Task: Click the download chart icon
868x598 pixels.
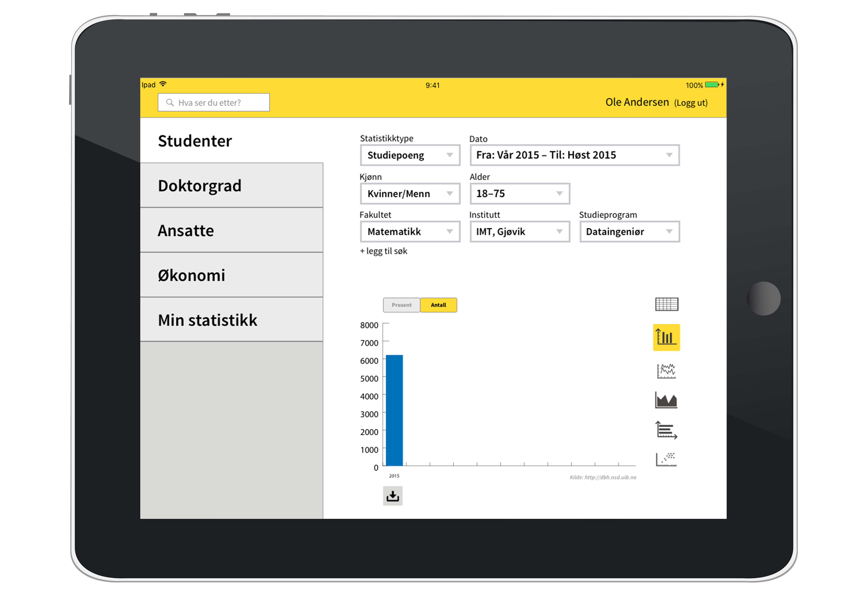Action: [392, 496]
